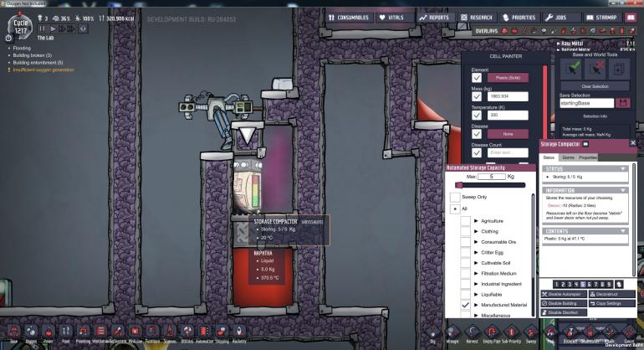Collapse the Contents section header
Image resolution: width=644 pixels, height=350 pixels.
point(585,231)
